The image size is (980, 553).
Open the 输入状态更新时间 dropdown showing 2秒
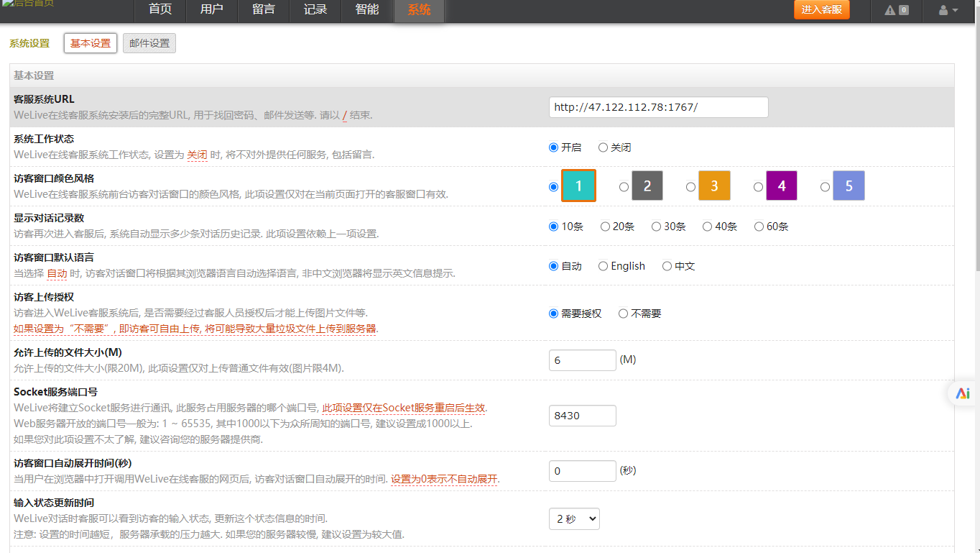574,518
